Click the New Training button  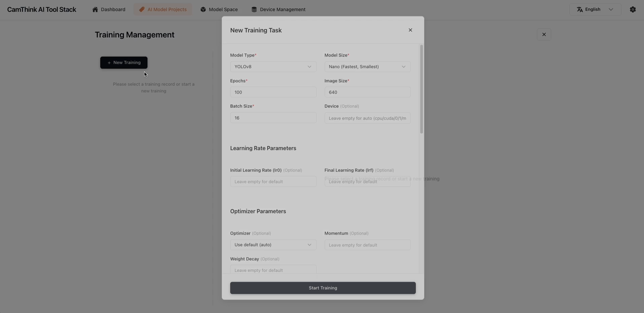(x=124, y=62)
